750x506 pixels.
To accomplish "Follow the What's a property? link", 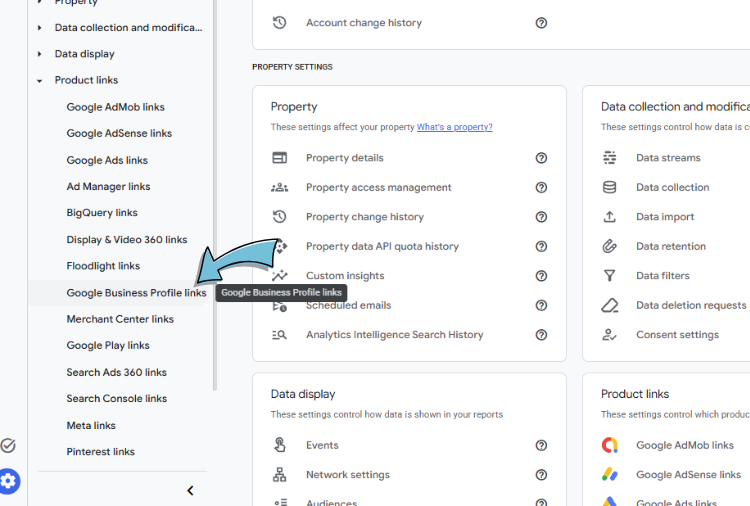I will [454, 127].
